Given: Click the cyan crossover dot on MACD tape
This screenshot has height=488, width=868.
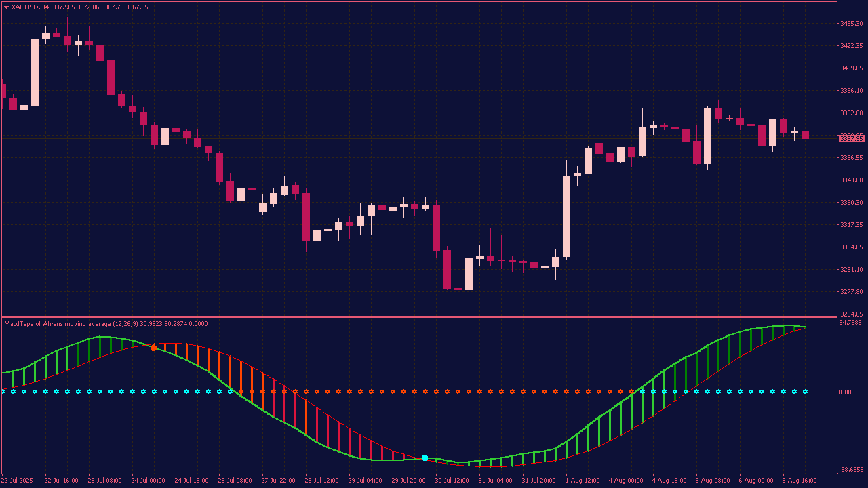Looking at the screenshot, I should click(425, 458).
